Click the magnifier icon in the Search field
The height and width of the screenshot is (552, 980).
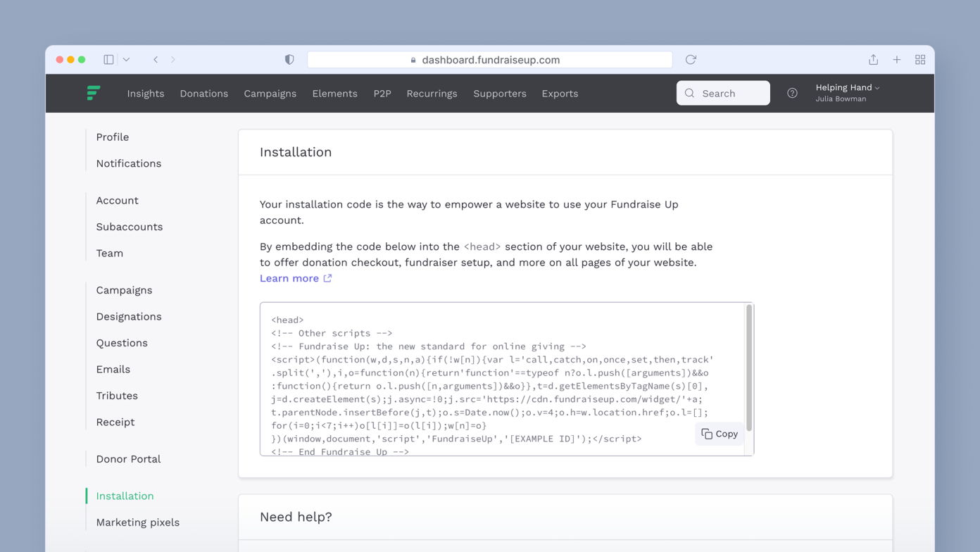tap(689, 93)
